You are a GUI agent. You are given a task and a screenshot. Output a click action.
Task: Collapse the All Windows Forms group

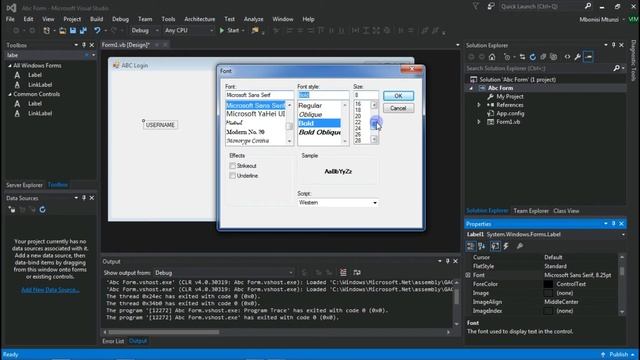(x=10, y=66)
